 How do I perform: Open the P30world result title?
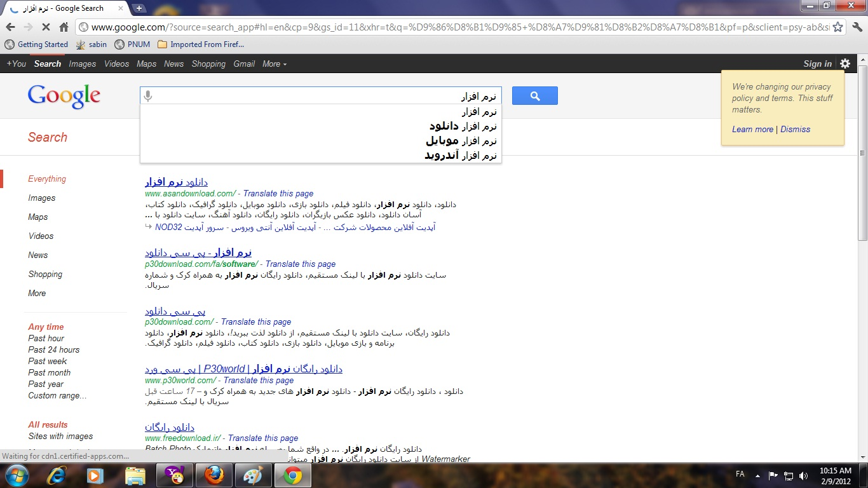(x=243, y=369)
